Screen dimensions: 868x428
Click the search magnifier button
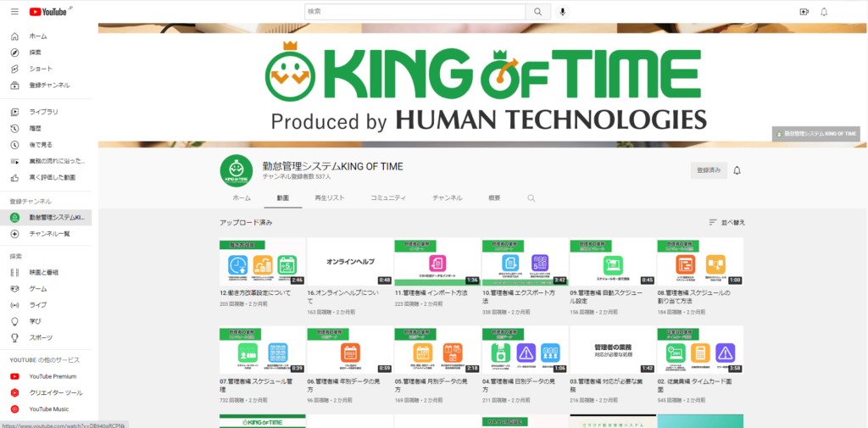pyautogui.click(x=537, y=12)
